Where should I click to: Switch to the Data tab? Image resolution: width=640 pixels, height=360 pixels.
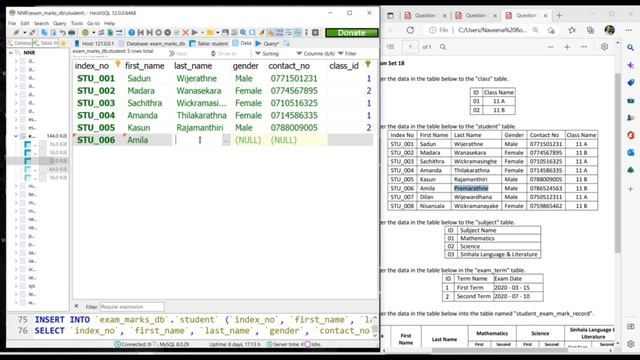click(242, 43)
